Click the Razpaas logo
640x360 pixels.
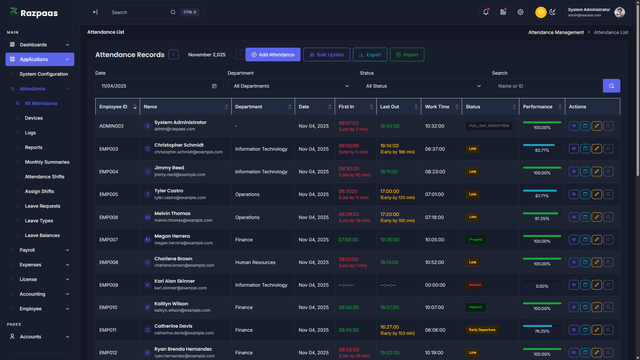34,13
